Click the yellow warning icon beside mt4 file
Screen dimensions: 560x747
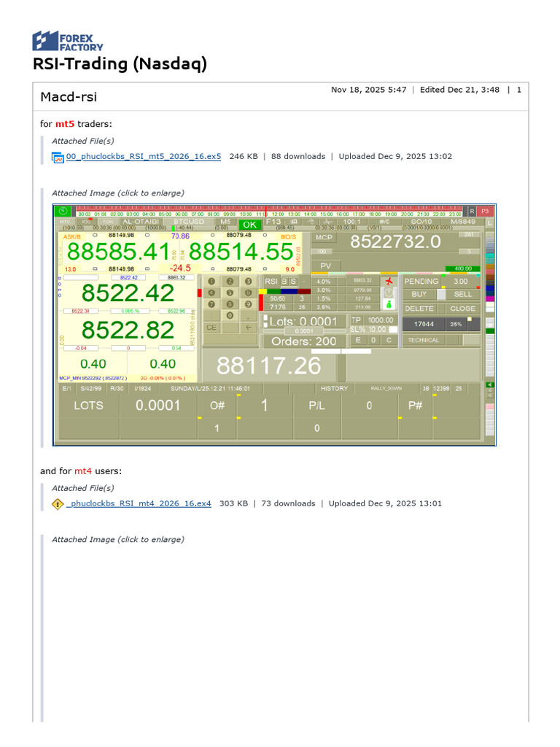[58, 504]
